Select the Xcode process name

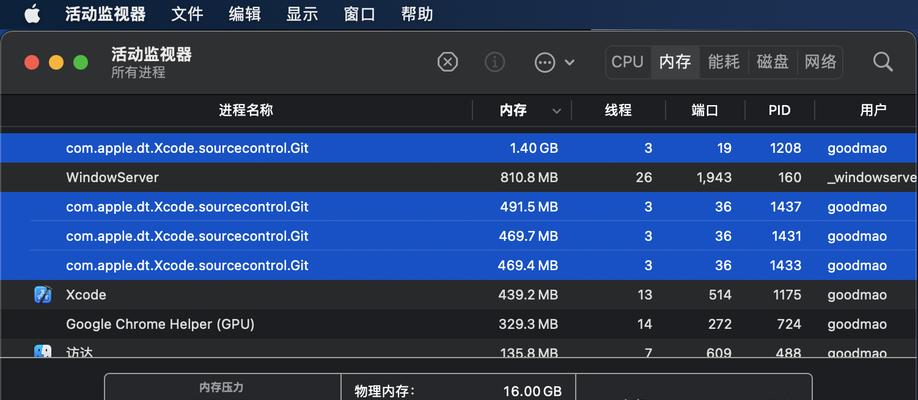tap(86, 295)
